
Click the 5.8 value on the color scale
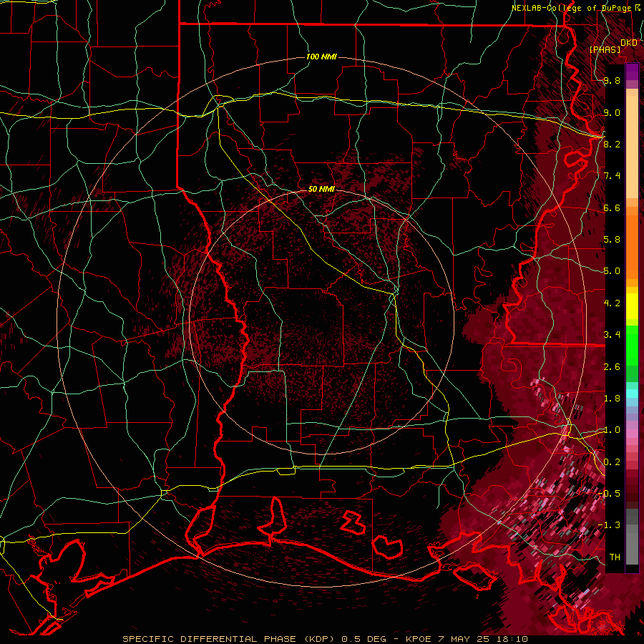[612, 240]
